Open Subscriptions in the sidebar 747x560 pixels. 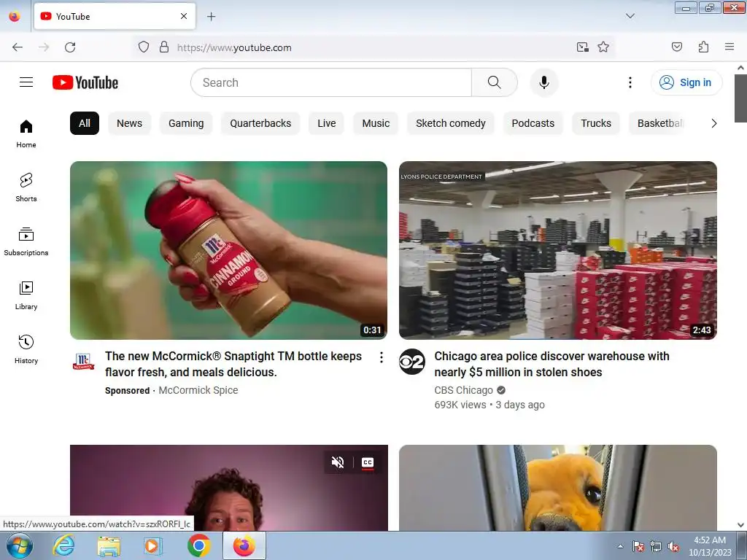pyautogui.click(x=26, y=242)
